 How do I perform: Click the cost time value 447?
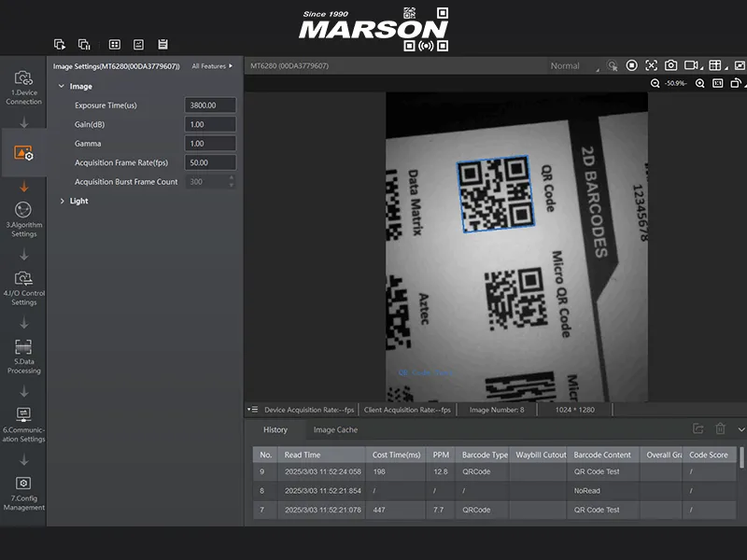[x=379, y=510]
